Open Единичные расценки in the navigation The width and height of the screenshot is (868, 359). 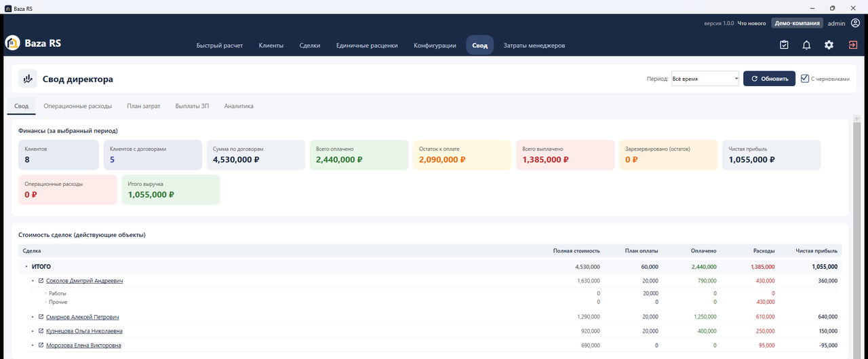(x=367, y=45)
